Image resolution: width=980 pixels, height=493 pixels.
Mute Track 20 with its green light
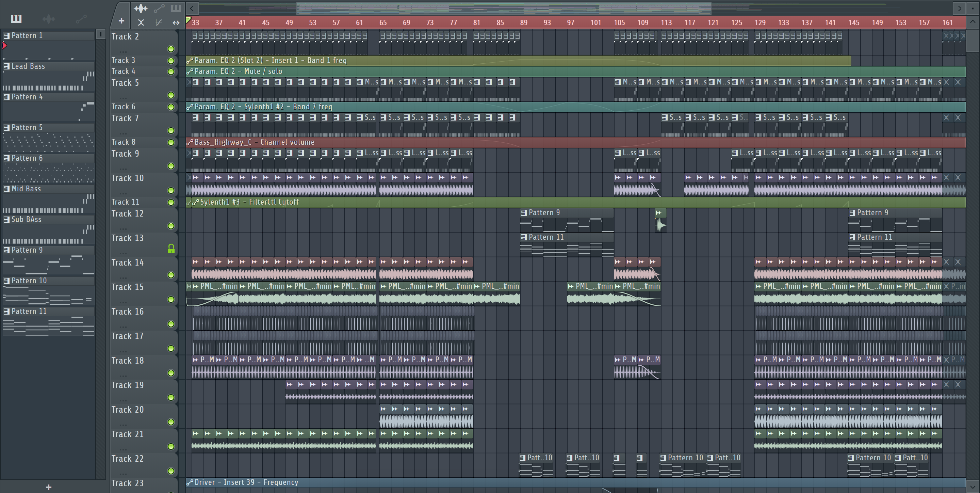pyautogui.click(x=171, y=422)
